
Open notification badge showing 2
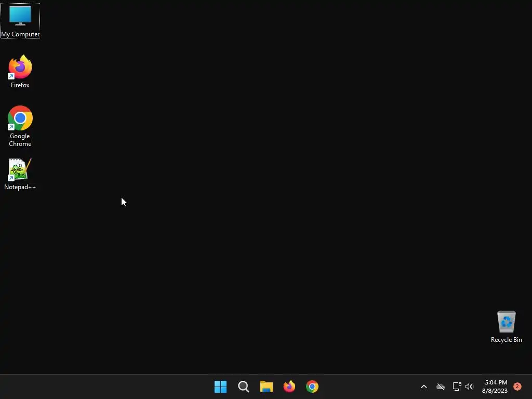tap(517, 387)
